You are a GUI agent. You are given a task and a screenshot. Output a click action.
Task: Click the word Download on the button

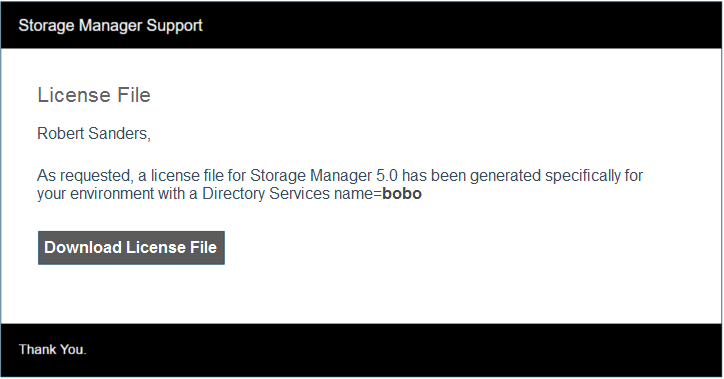coord(83,247)
